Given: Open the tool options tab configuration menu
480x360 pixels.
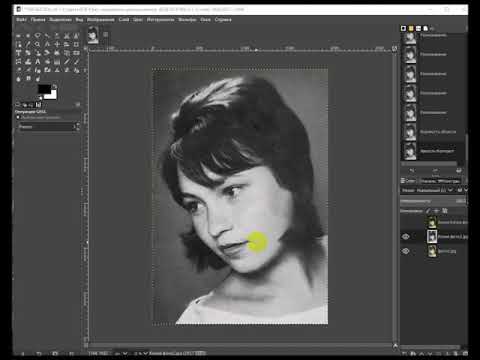Looking at the screenshot, I should [78, 105].
